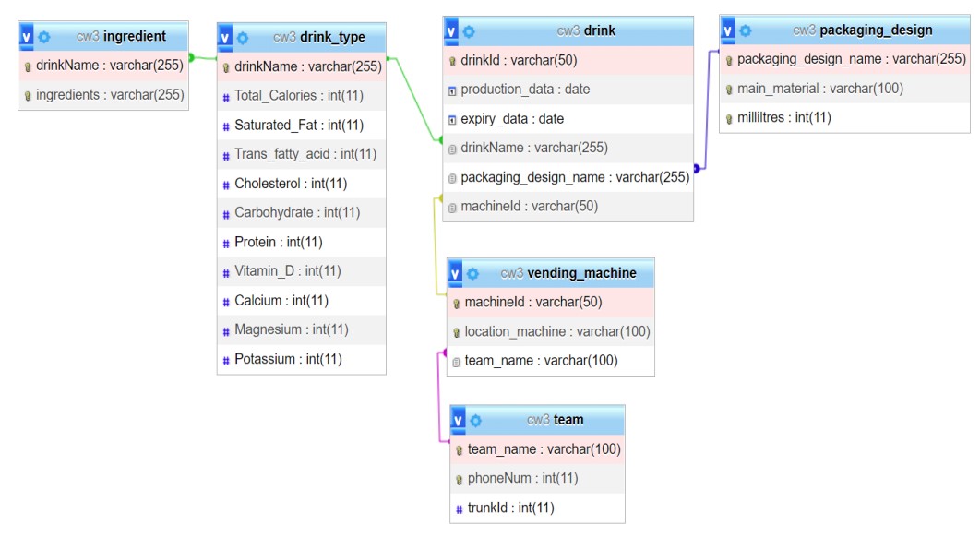The image size is (980, 538).
Task: Collapse the drink_type table using the V toggle
Action: click(225, 38)
